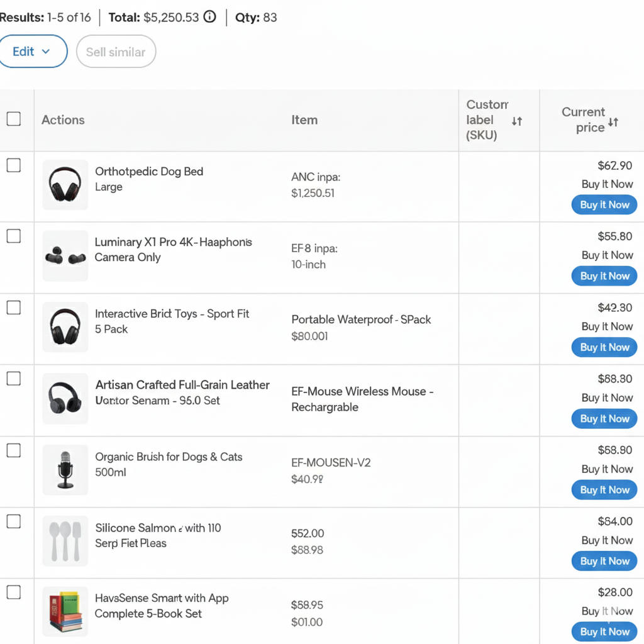Open Luminary X1 Pro 4K listing title
The width and height of the screenshot is (644, 644).
click(x=173, y=242)
